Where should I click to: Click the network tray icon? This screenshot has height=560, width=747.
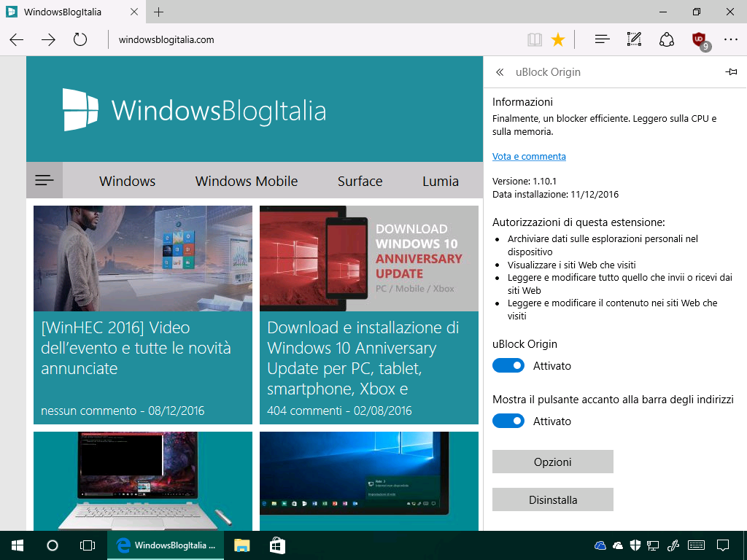653,545
